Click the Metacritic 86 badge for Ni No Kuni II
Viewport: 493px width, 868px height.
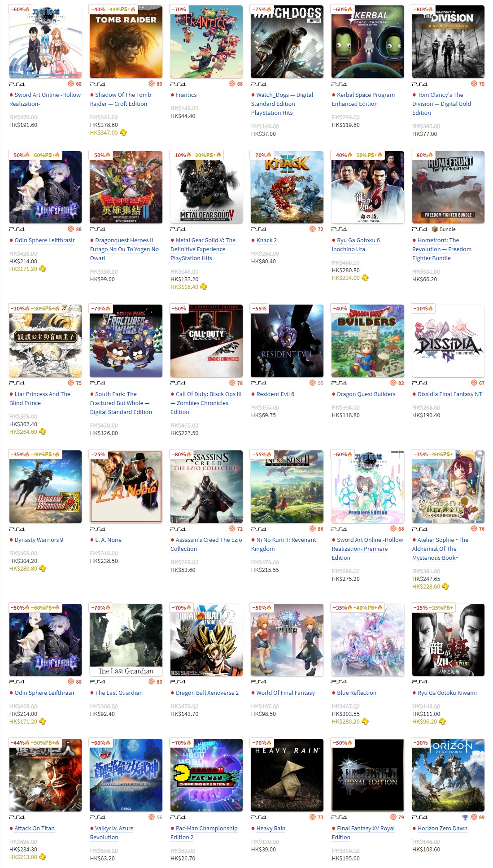coord(316,529)
